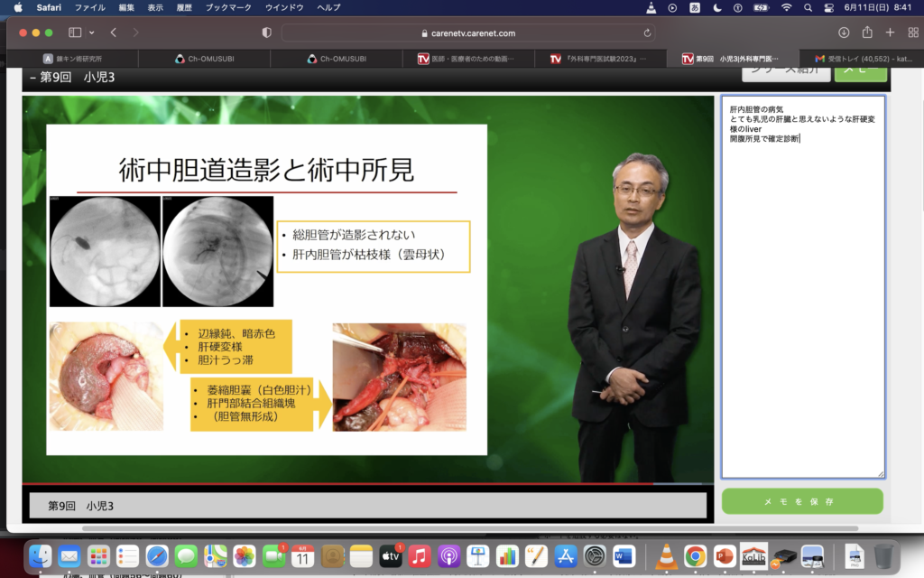Go back with the back arrow

114,33
